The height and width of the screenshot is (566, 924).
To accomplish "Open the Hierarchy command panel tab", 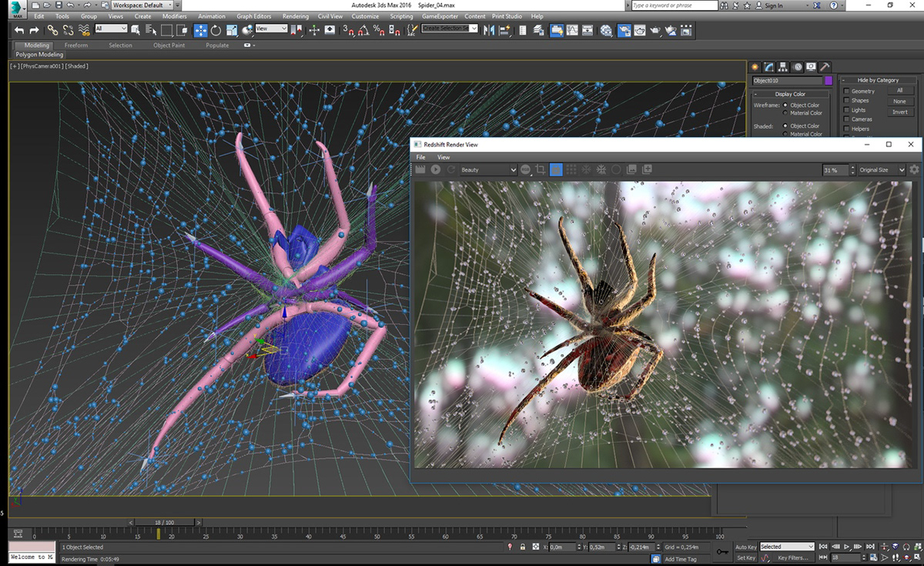I will (782, 67).
